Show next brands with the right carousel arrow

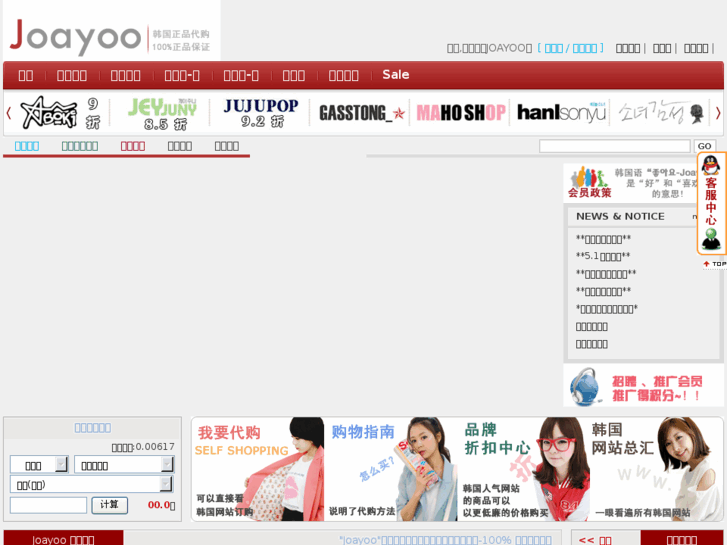(718, 112)
